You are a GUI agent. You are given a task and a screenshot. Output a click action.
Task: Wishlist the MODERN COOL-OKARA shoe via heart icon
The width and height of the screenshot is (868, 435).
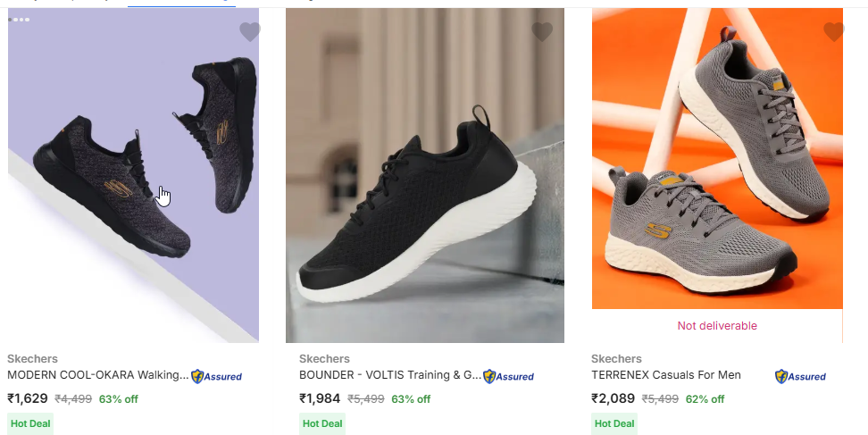250,32
